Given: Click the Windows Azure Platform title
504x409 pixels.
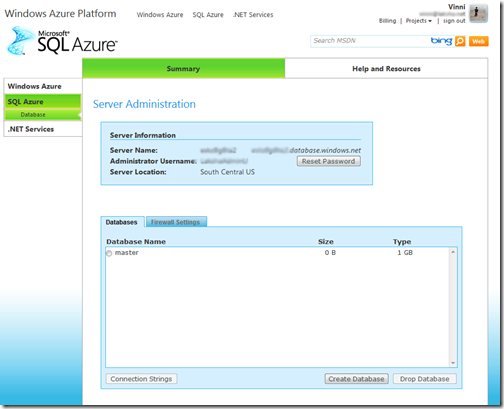Looking at the screenshot, I should coord(60,14).
